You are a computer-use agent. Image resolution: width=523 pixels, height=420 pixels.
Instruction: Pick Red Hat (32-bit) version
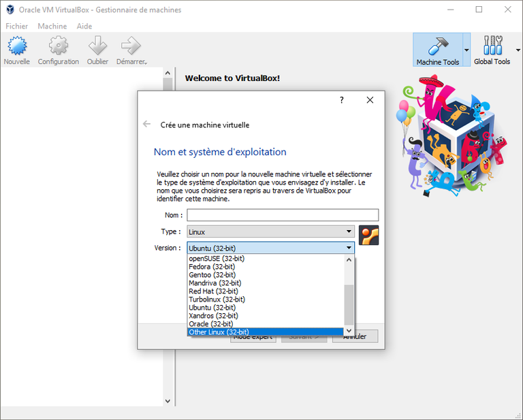click(x=266, y=291)
